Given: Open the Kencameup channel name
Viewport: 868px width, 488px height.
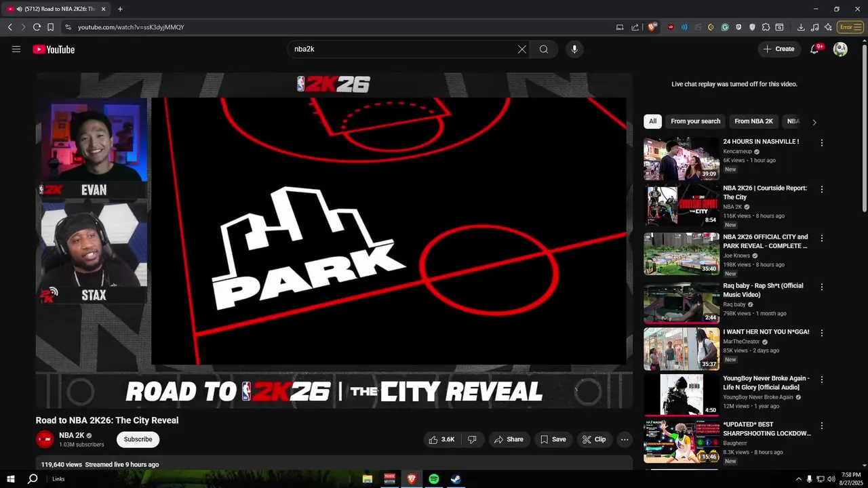Looking at the screenshot, I should click(x=738, y=152).
